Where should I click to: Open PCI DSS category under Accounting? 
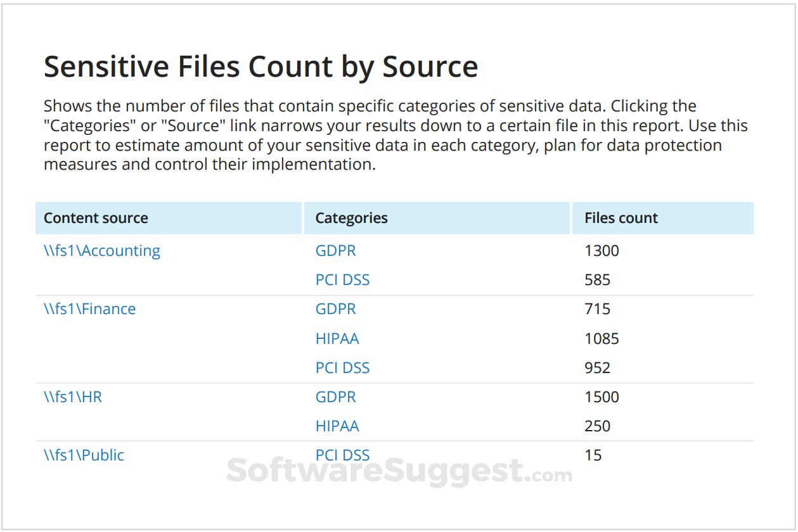pyautogui.click(x=342, y=280)
